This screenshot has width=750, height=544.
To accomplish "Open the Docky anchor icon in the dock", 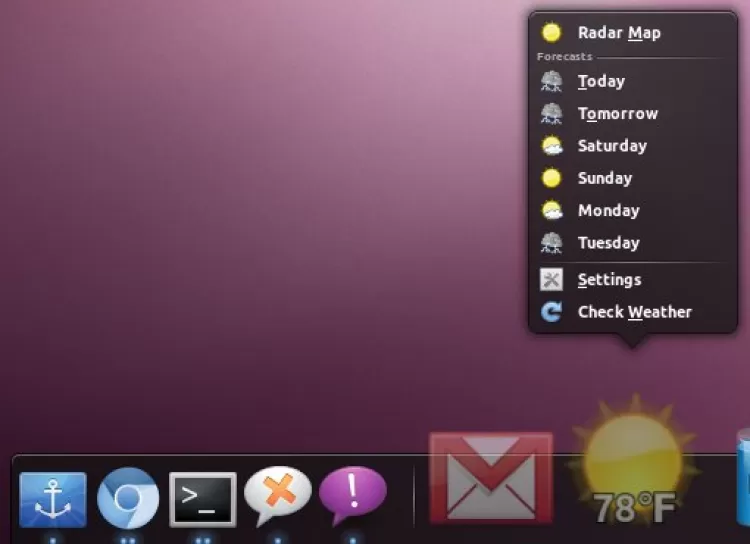I will (53, 499).
